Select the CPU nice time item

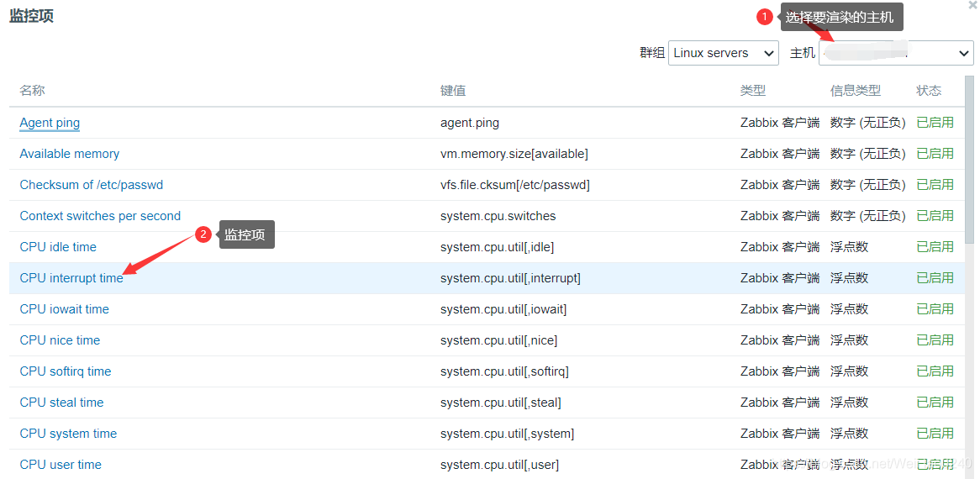pyautogui.click(x=60, y=340)
